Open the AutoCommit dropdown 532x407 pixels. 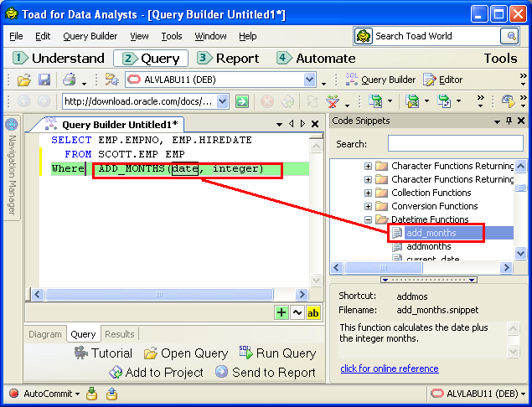tap(77, 394)
